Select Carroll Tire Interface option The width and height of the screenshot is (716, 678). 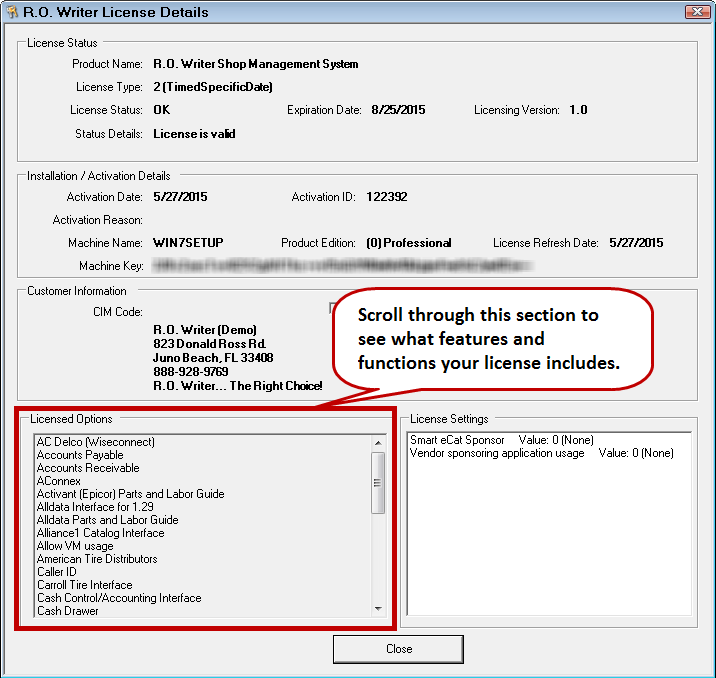[85, 585]
